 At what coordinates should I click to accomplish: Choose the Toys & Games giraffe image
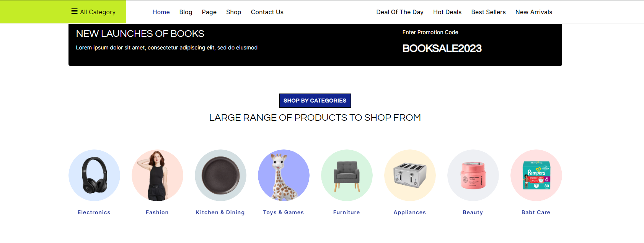pyautogui.click(x=284, y=175)
